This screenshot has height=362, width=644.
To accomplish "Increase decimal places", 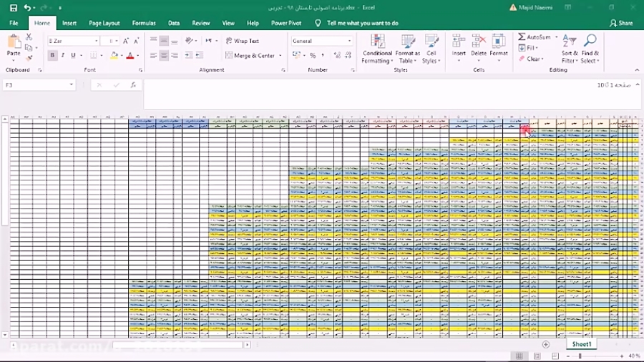I will pos(337,55).
